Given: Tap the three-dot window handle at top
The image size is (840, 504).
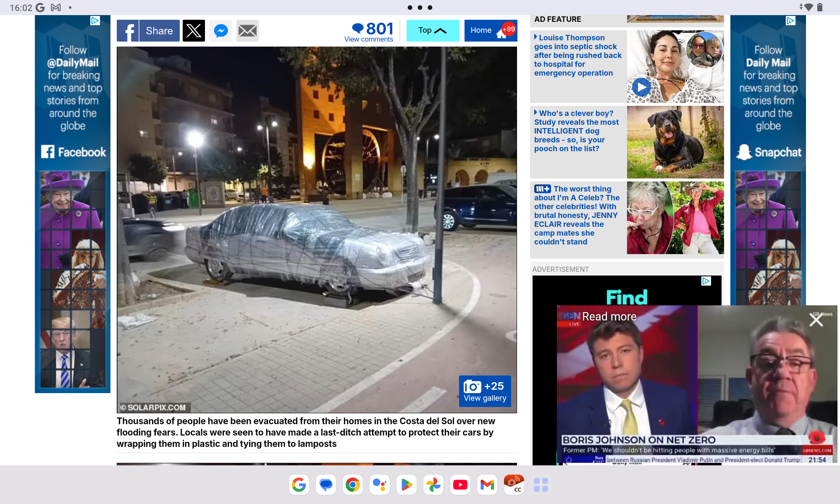Looking at the screenshot, I should 420,8.
